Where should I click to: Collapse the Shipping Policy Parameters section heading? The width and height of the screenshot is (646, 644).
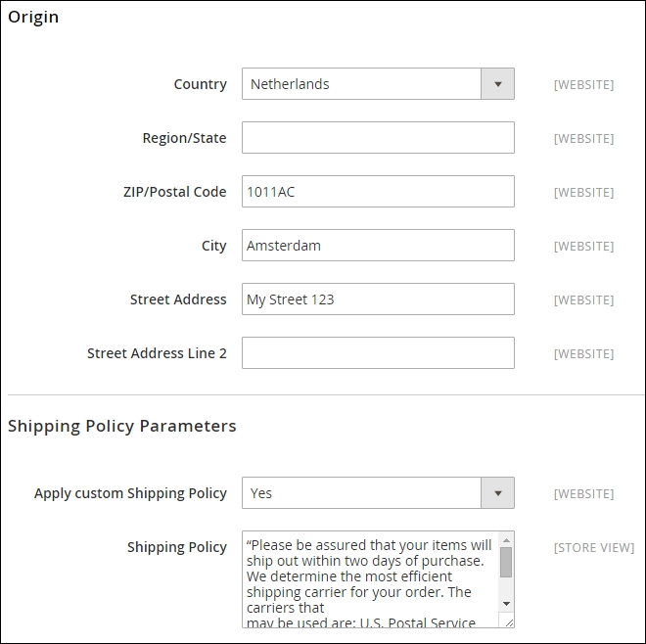pos(122,426)
